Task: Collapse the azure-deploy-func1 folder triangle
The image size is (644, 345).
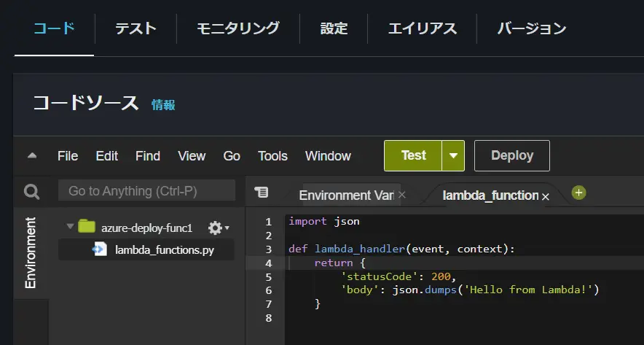Action: coord(70,226)
